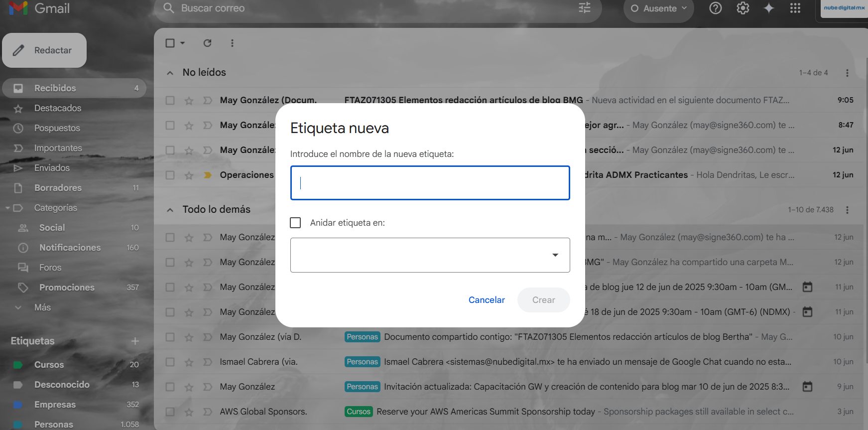
Task: Open the Settings gear icon
Action: (743, 8)
